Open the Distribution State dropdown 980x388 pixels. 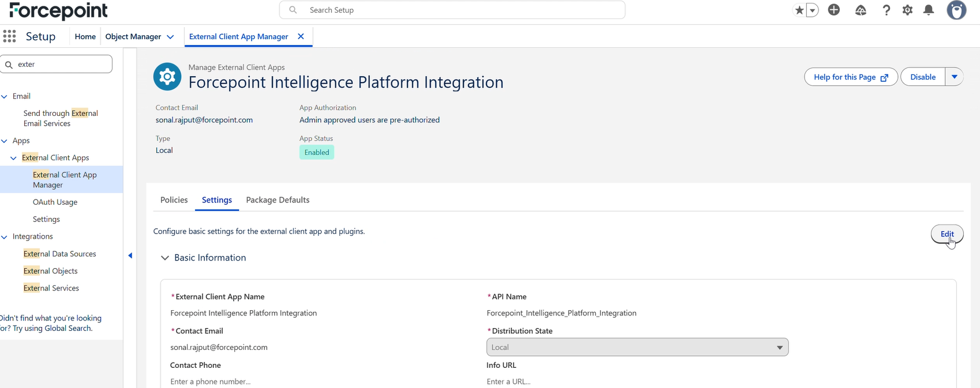[637, 347]
